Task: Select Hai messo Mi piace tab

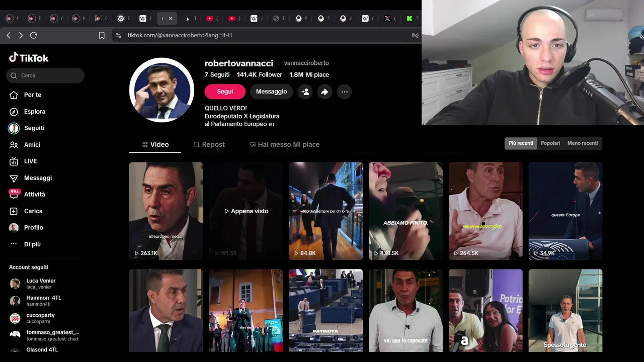Action: pyautogui.click(x=284, y=144)
